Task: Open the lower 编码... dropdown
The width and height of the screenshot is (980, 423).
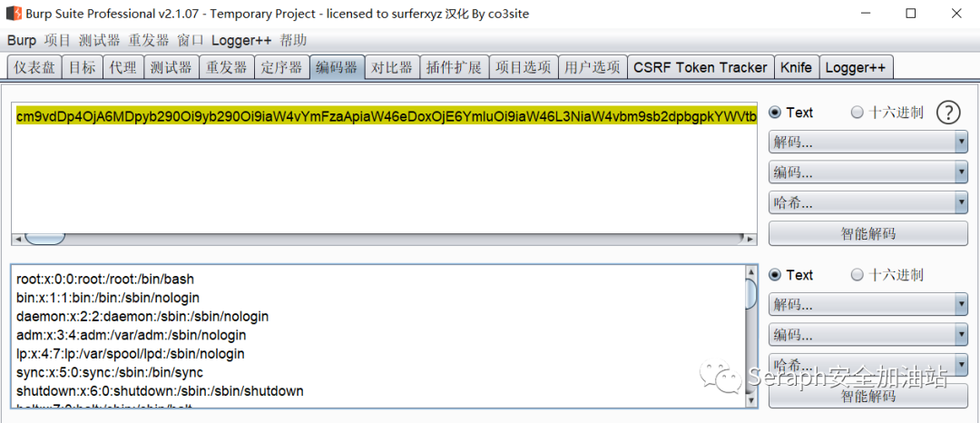Action: [x=868, y=334]
